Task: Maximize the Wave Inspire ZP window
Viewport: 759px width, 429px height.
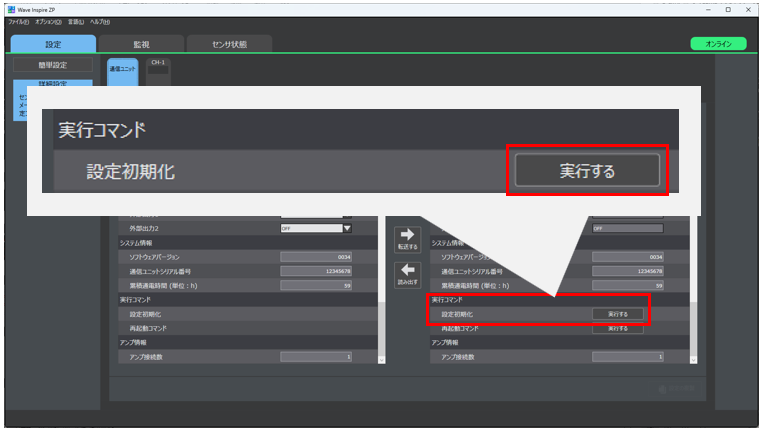Action: click(x=728, y=10)
